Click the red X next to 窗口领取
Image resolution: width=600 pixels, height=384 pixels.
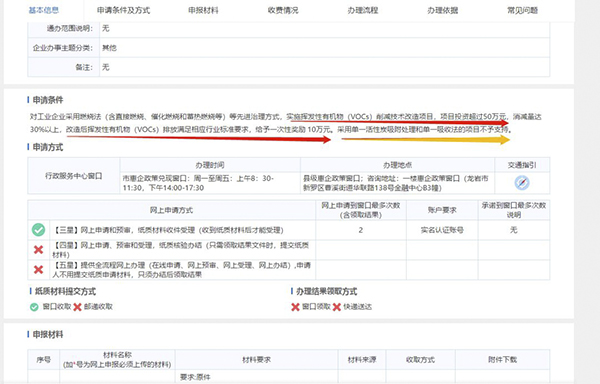295,307
